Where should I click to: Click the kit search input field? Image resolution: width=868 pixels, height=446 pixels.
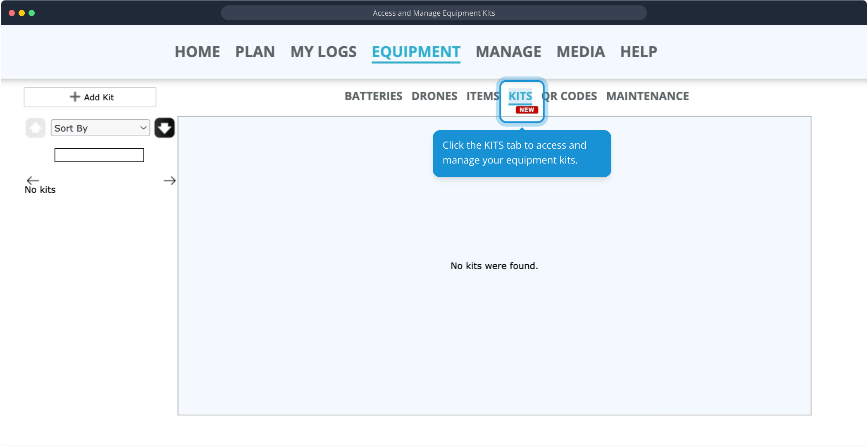point(99,155)
